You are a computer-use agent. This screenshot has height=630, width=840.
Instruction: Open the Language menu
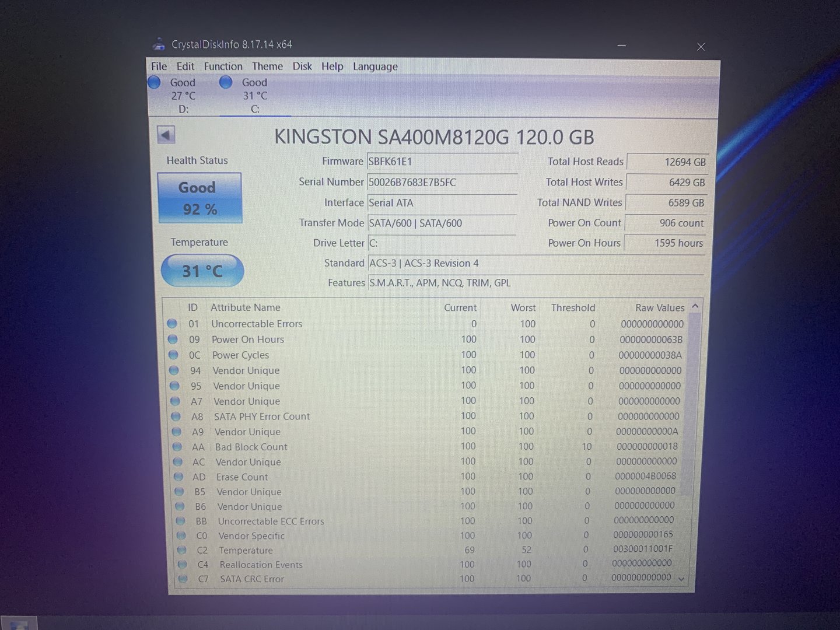[375, 66]
